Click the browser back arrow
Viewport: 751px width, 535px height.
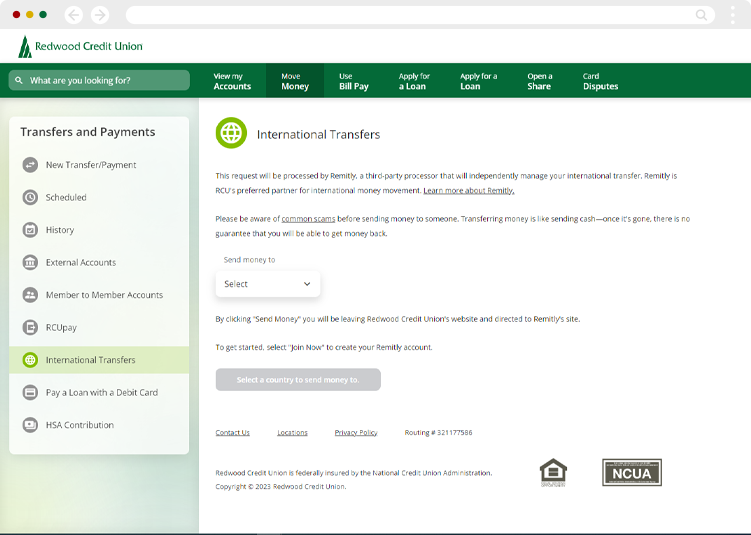[x=74, y=15]
